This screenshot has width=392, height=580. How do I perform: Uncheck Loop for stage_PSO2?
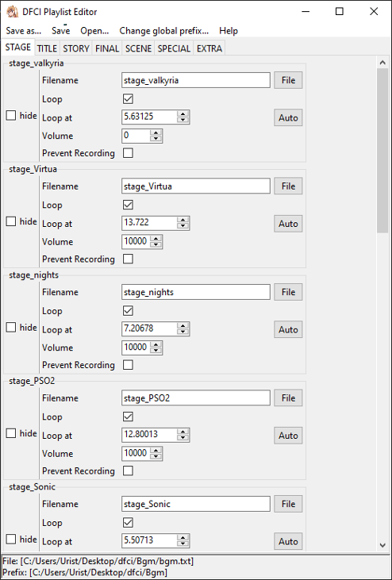pos(128,417)
